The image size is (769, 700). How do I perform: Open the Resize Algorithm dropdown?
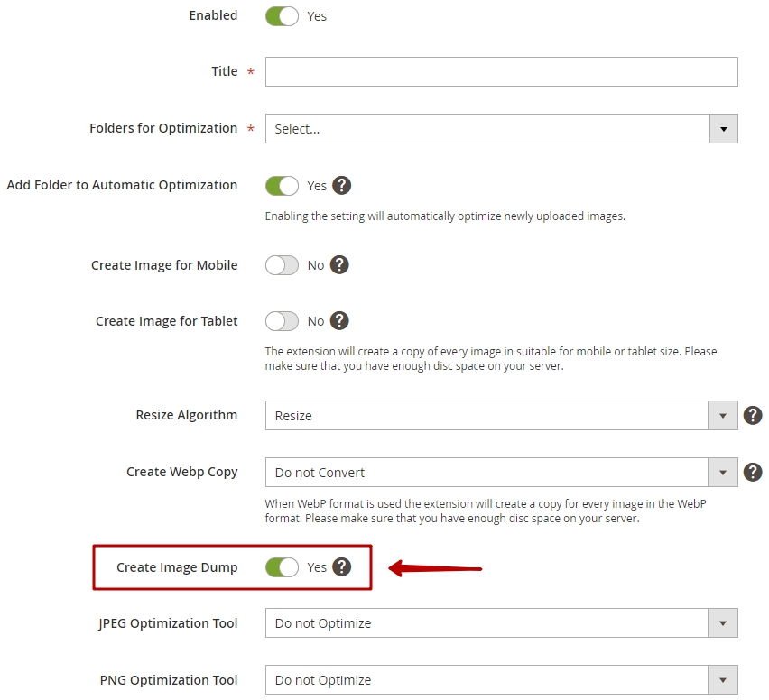click(x=501, y=416)
